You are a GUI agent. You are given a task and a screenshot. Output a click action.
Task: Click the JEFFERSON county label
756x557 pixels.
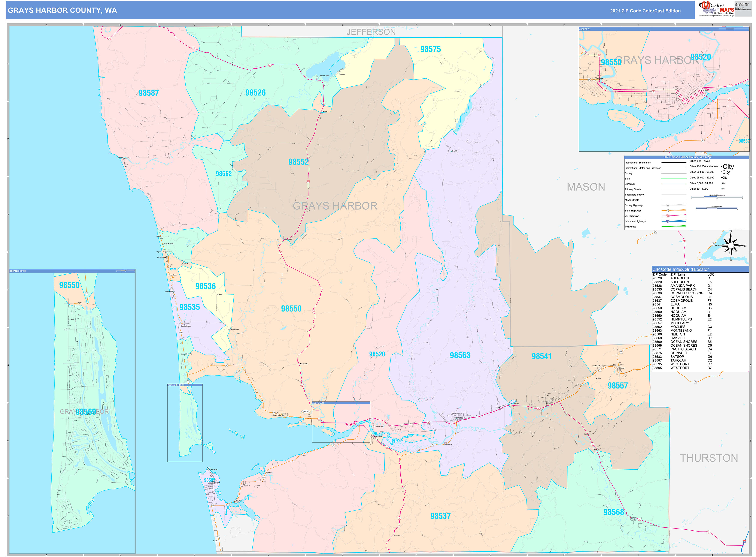tap(371, 32)
